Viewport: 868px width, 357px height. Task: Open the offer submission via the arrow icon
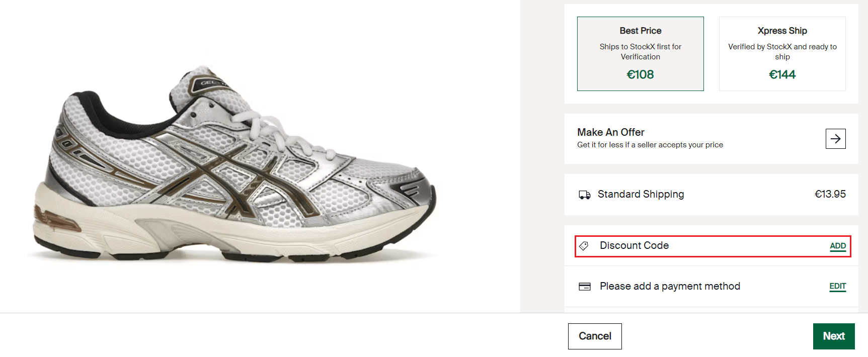click(x=835, y=139)
